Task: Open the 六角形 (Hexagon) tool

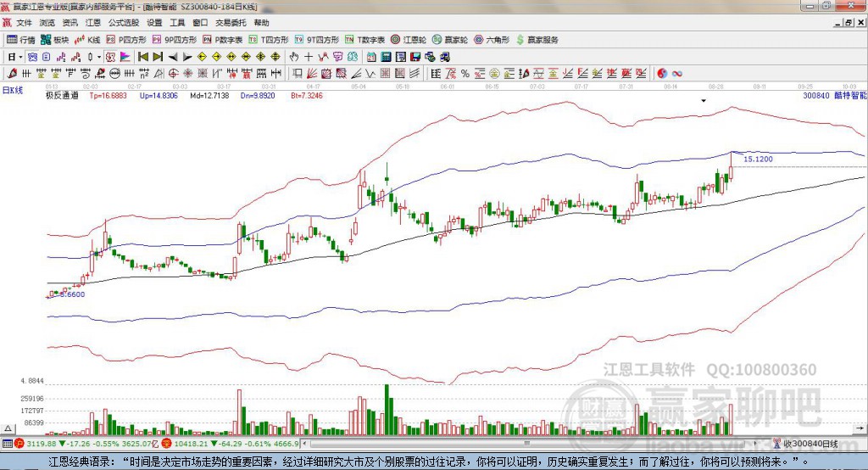Action: 492,40
